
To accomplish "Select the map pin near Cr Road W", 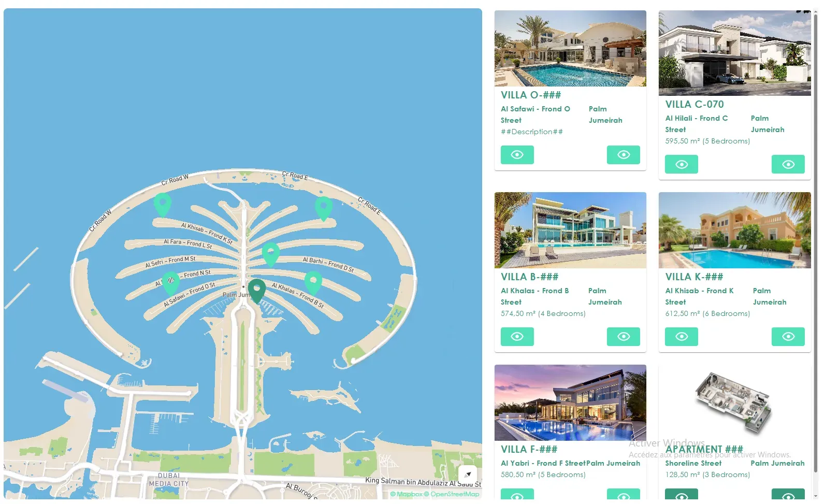I will [163, 204].
